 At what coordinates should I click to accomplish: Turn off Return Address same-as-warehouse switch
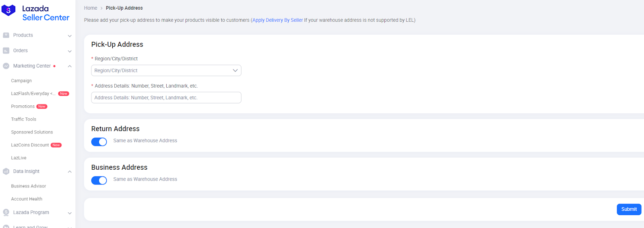pos(99,142)
